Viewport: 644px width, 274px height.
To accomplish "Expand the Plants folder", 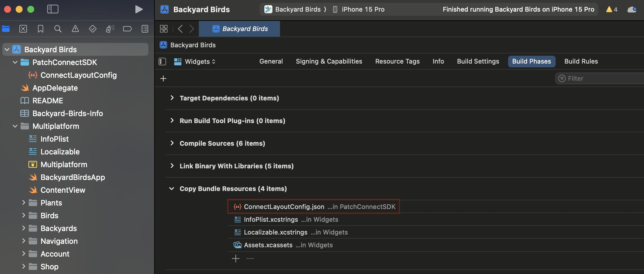I will (23, 203).
